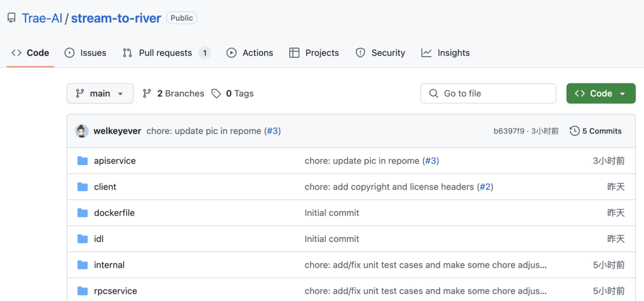Click the repository icon beside Trae-AI
644x301 pixels.
pyautogui.click(x=11, y=18)
